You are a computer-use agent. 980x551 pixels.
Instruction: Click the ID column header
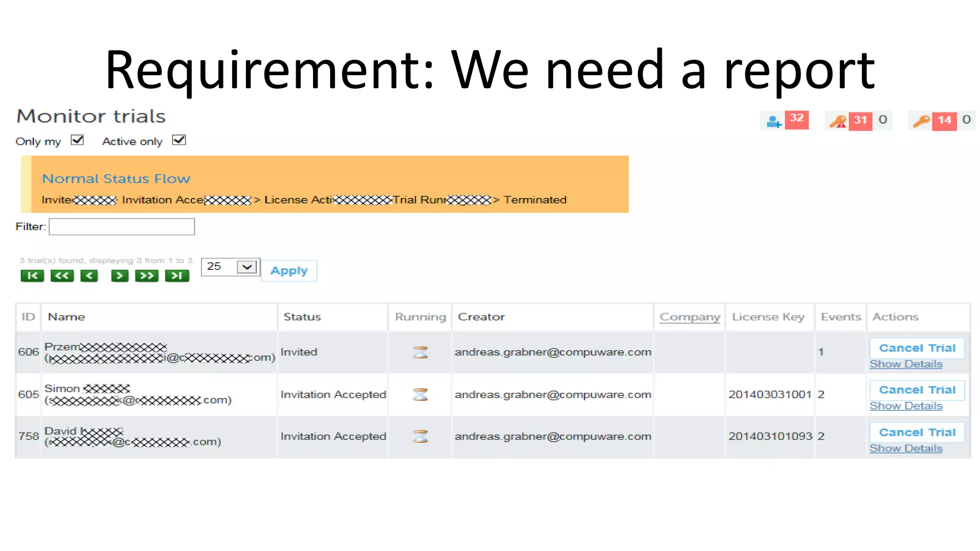(28, 317)
